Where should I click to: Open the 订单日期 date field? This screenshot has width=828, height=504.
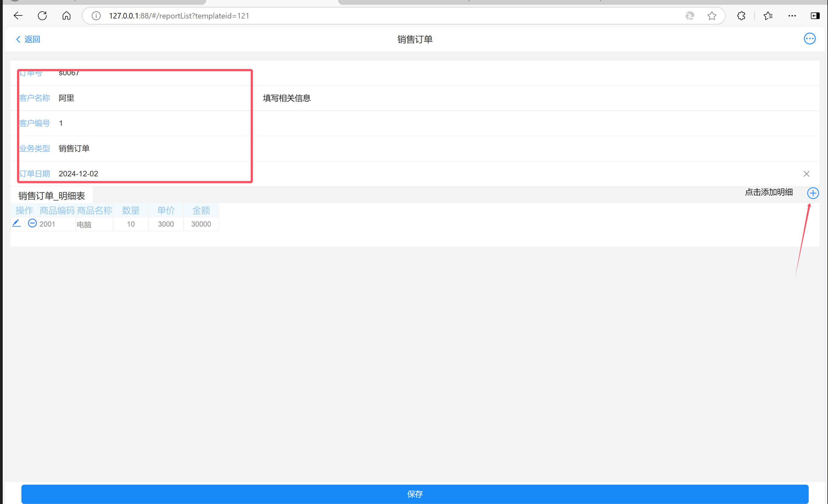(x=78, y=174)
